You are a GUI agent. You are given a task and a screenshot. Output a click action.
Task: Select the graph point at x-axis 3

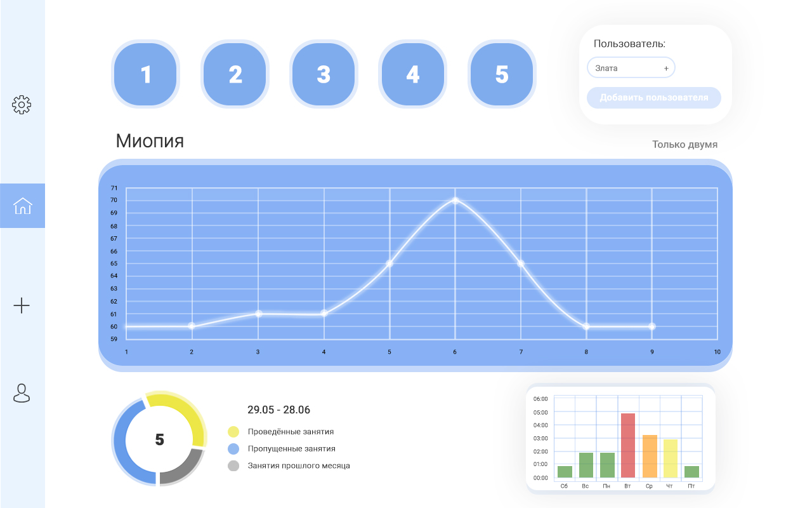pos(258,314)
